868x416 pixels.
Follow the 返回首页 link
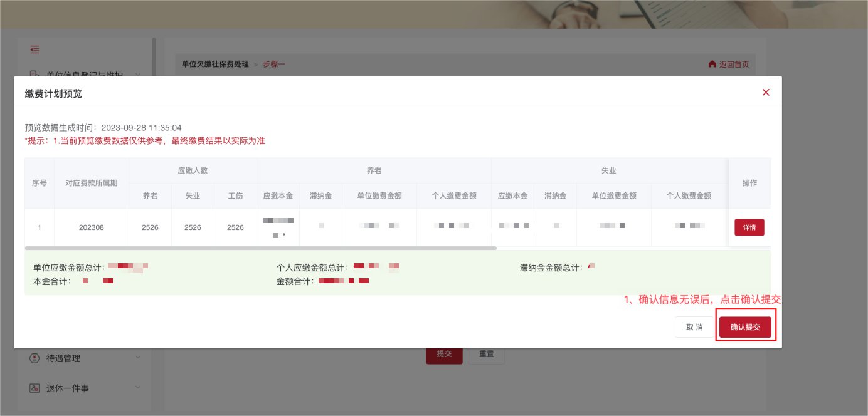(x=734, y=65)
